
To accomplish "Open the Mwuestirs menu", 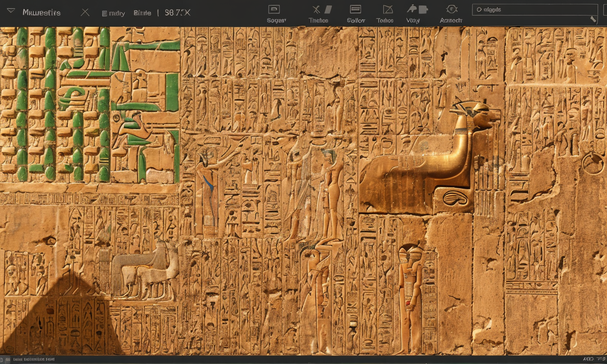I will click(x=42, y=13).
